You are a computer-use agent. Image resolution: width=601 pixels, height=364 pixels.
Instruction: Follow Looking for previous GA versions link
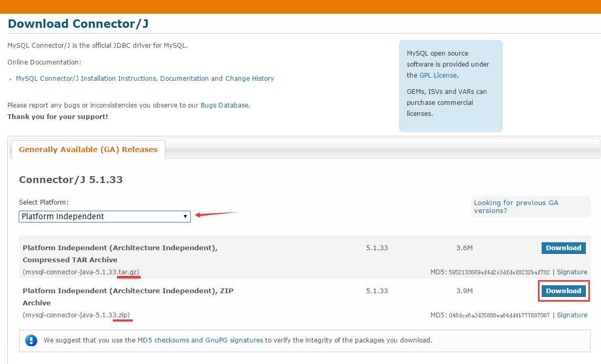point(516,207)
